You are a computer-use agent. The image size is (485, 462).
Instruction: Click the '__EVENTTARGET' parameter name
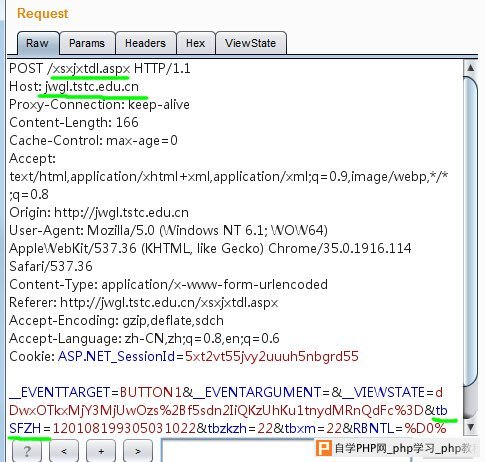coord(60,392)
